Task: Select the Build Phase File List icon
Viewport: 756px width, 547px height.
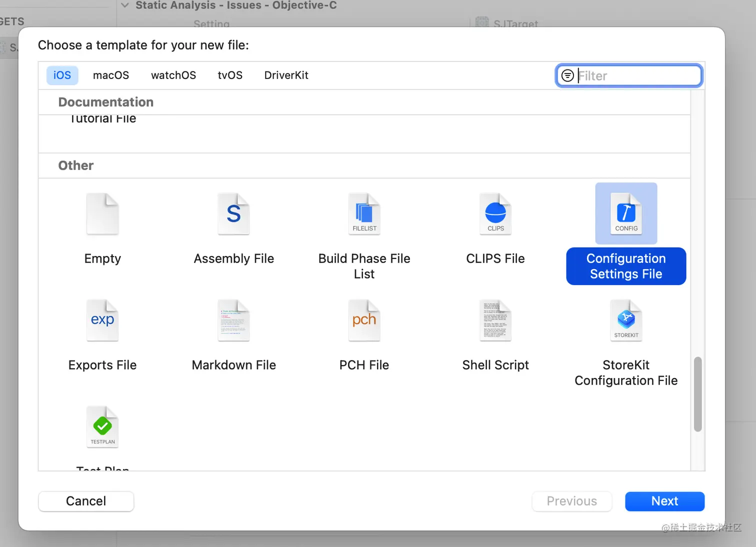Action: click(364, 214)
